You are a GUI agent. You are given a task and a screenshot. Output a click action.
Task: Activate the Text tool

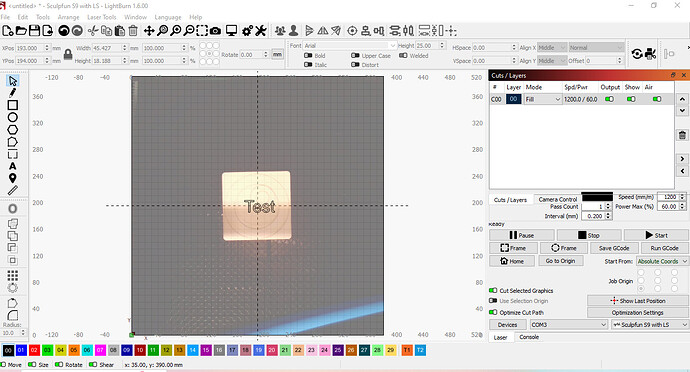[x=13, y=166]
